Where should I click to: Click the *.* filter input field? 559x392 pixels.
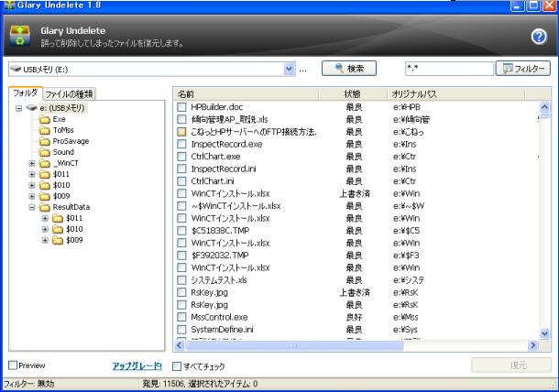pos(449,69)
